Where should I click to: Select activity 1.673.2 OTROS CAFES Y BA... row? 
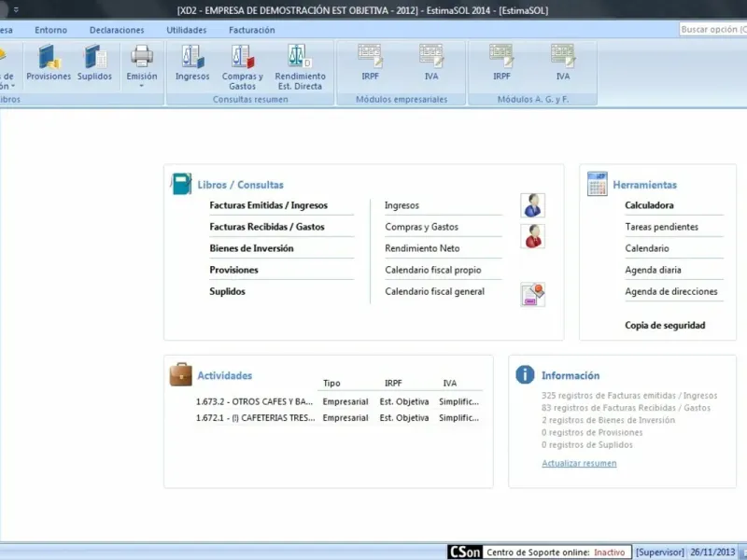tap(254, 402)
